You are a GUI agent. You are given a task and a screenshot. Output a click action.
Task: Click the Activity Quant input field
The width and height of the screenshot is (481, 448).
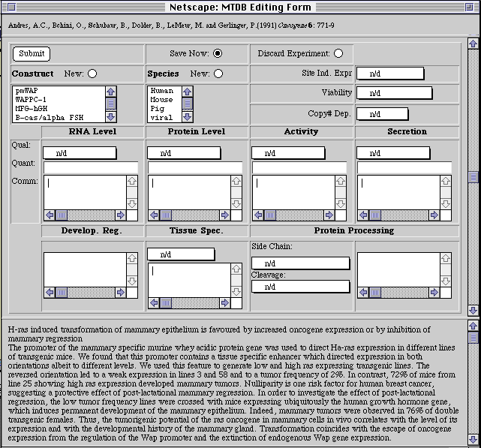coord(299,167)
